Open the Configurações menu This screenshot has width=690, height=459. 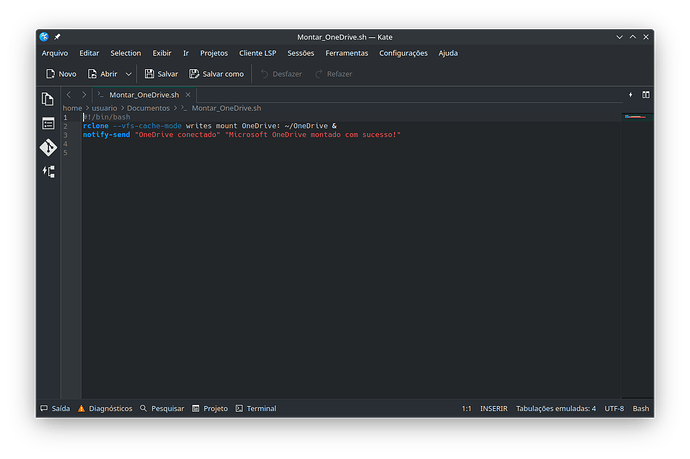click(x=404, y=53)
